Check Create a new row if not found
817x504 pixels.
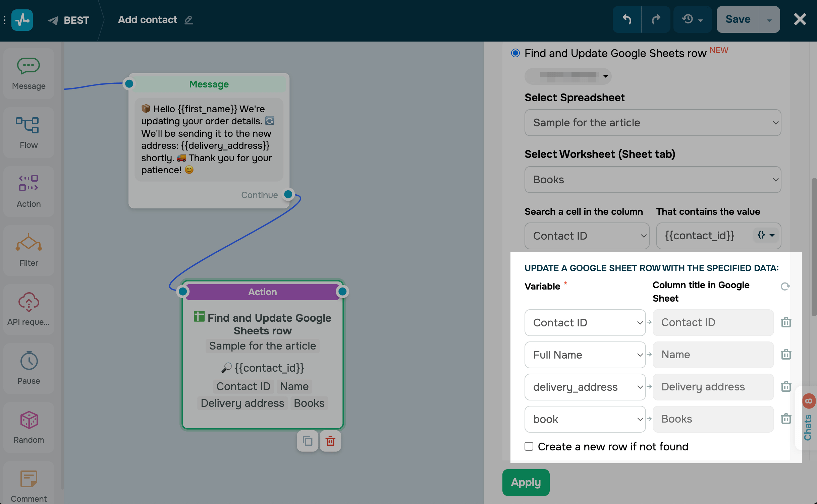tap(529, 446)
